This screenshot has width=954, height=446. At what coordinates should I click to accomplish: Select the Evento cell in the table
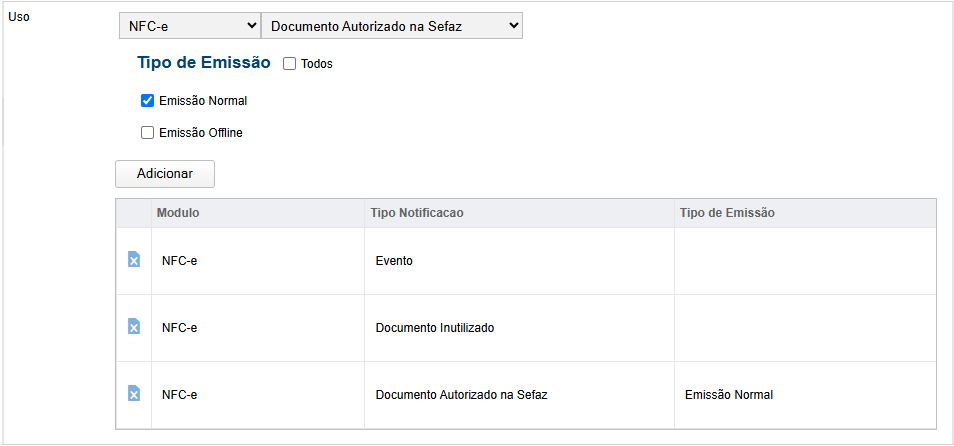point(394,261)
